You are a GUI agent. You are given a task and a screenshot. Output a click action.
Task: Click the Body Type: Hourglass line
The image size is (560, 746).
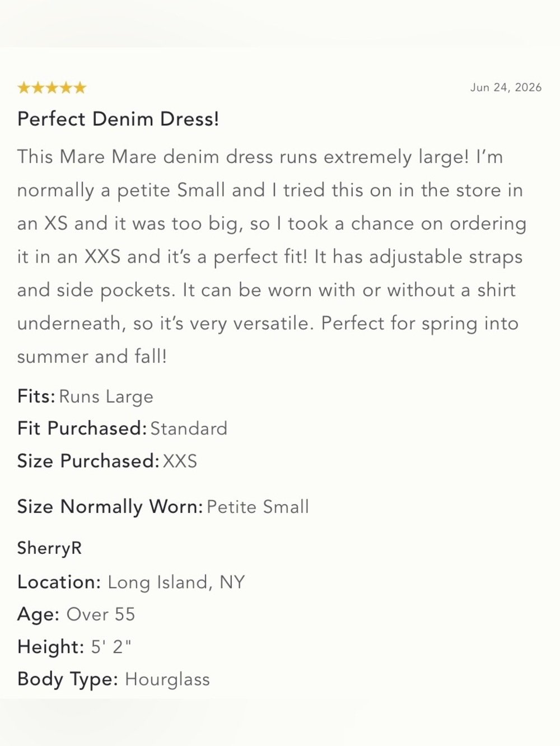pyautogui.click(x=114, y=679)
